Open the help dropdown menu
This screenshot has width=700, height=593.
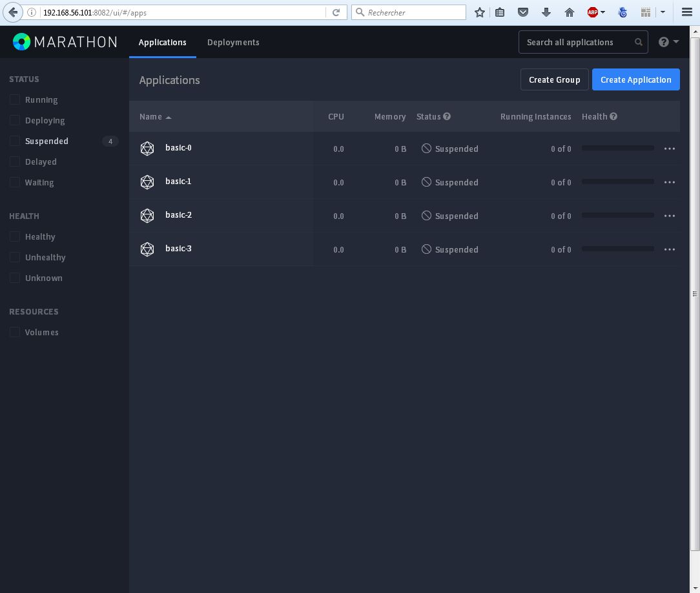click(x=668, y=42)
